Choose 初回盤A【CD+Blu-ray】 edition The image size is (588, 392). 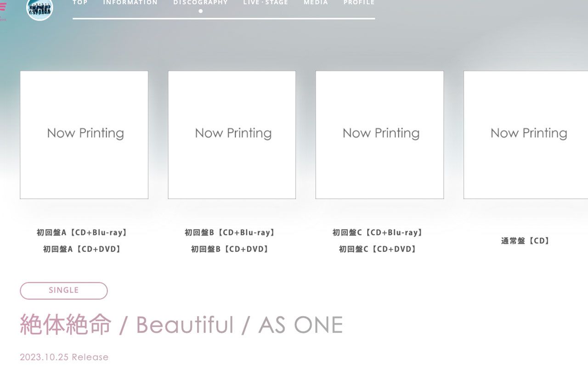click(x=83, y=233)
